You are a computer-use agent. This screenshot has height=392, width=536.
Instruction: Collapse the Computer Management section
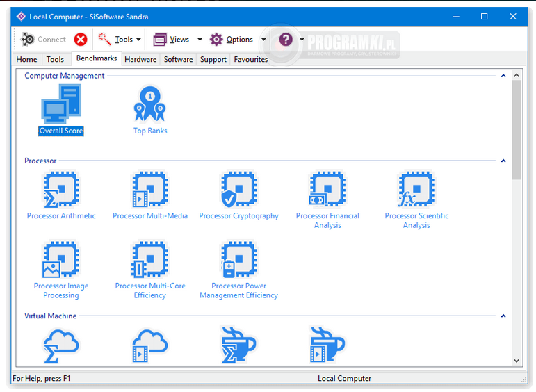(x=503, y=76)
